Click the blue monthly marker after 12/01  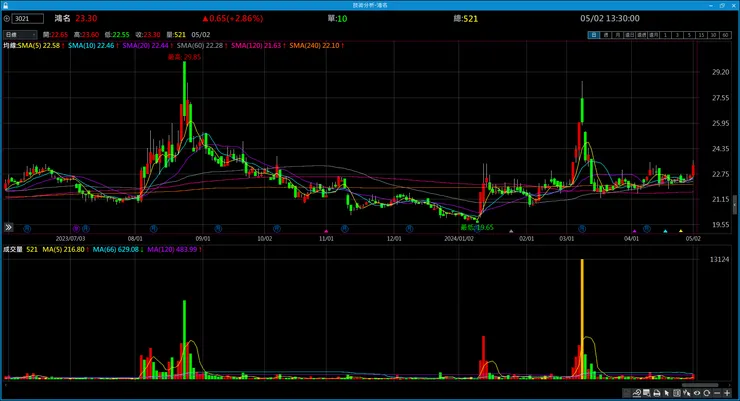[x=409, y=228]
